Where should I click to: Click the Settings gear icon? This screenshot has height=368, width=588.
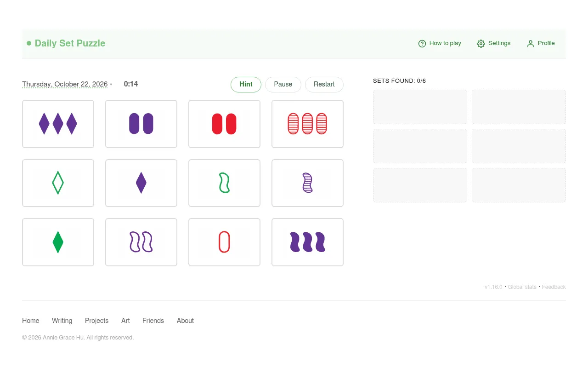pyautogui.click(x=481, y=44)
